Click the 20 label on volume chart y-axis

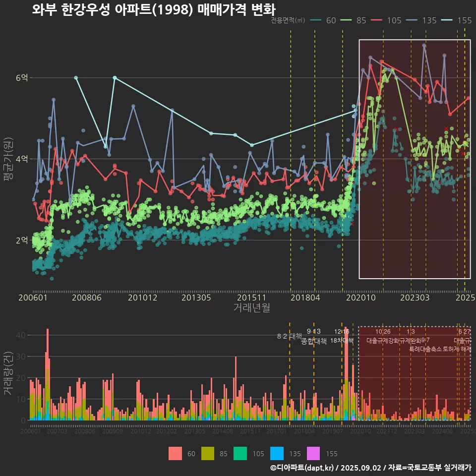click(x=21, y=378)
